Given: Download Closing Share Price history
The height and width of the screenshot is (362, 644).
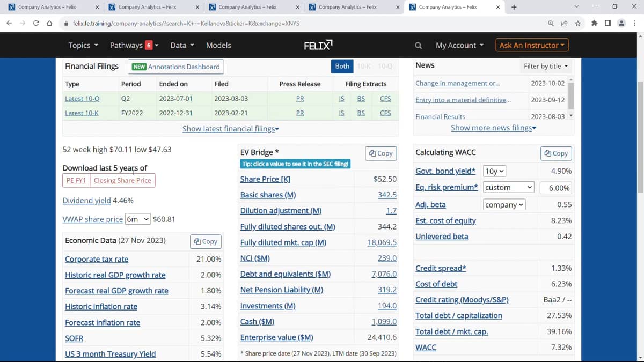Looking at the screenshot, I should point(122,180).
